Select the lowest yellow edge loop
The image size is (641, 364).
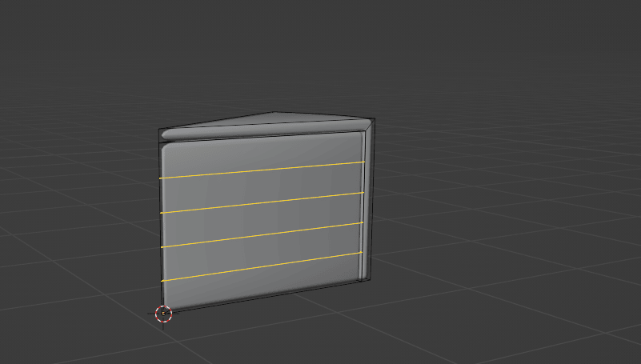(262, 268)
